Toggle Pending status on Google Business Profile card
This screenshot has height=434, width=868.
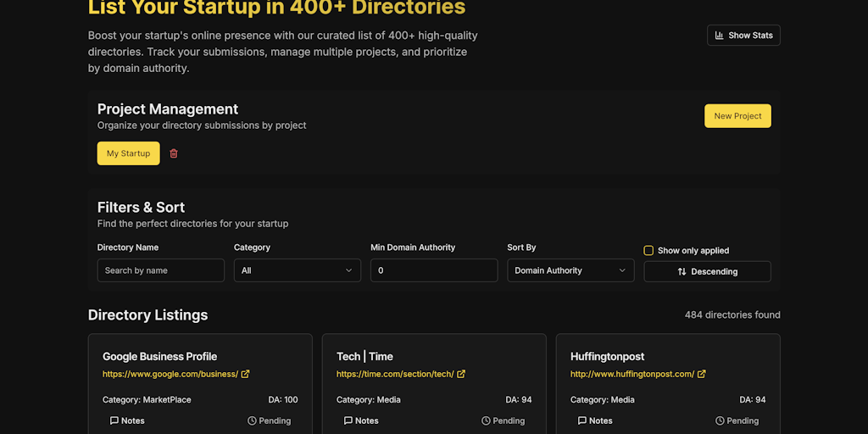[269, 420]
